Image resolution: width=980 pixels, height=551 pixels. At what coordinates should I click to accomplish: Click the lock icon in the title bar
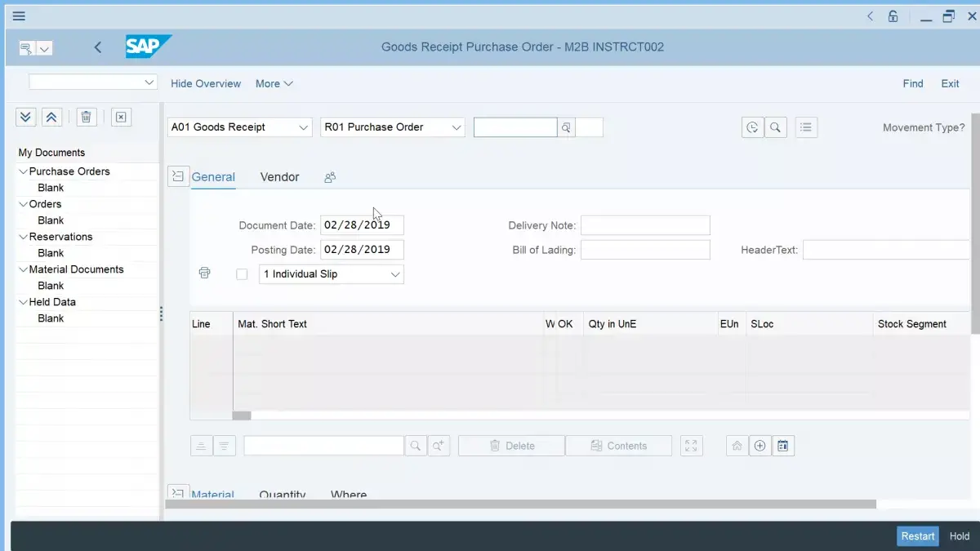click(893, 16)
